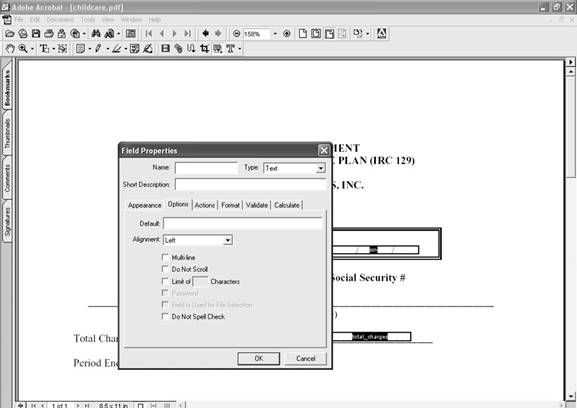
Task: Open the Tools menu
Action: coord(88,19)
